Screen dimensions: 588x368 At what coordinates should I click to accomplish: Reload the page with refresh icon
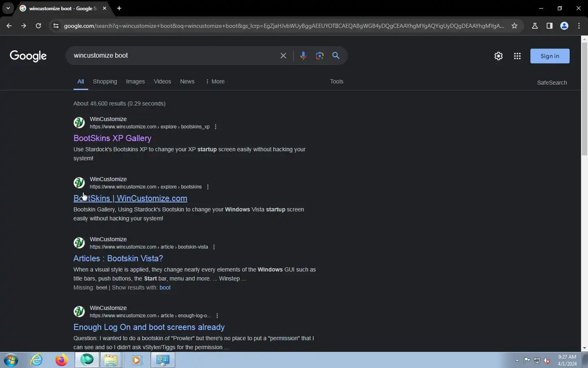click(38, 26)
